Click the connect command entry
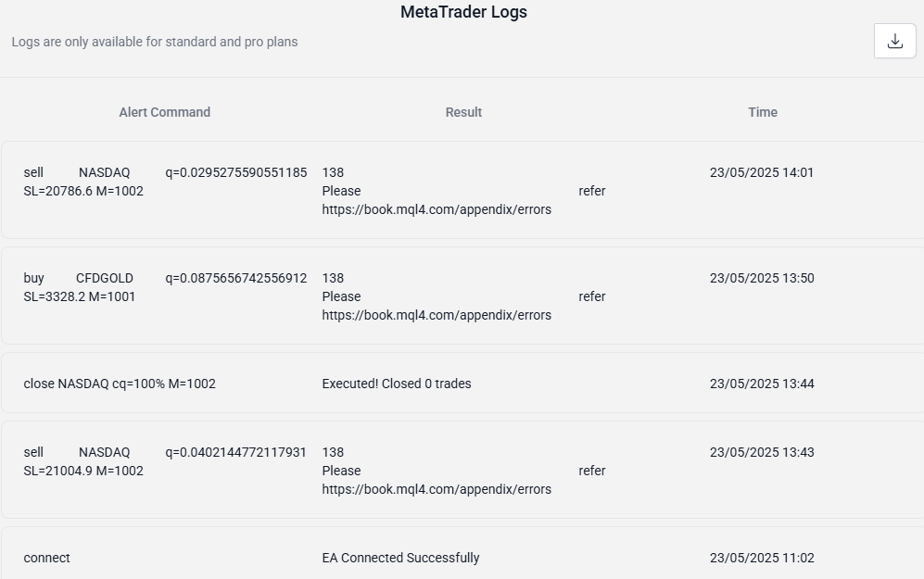 (x=46, y=558)
